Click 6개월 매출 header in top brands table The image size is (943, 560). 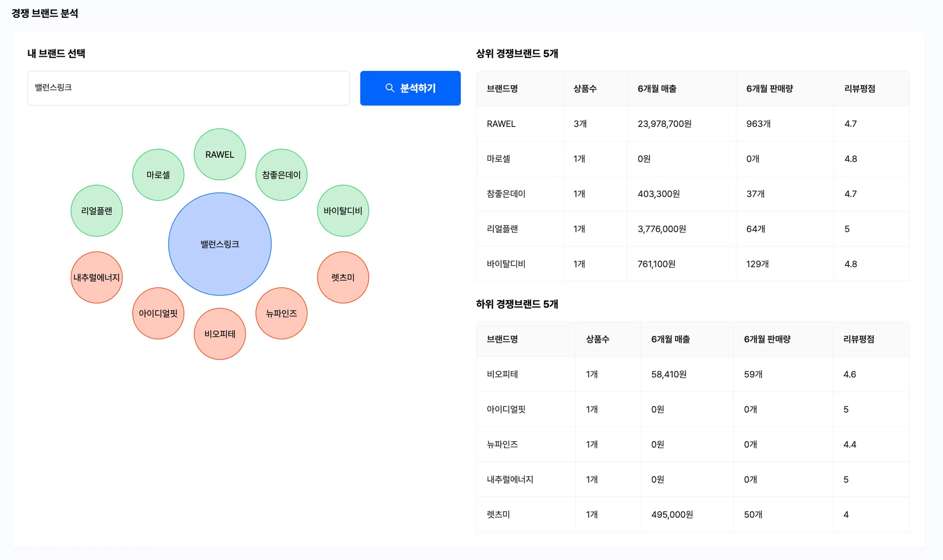657,89
